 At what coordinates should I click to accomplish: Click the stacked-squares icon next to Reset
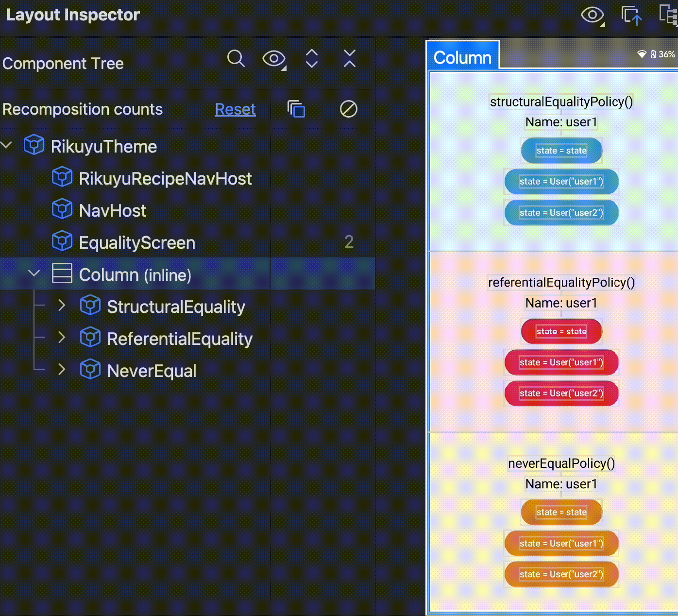pos(296,109)
